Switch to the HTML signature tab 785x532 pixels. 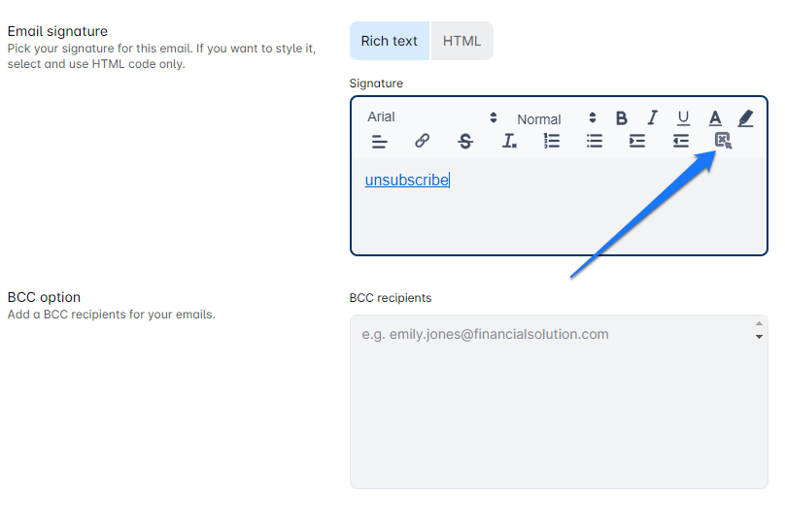461,41
